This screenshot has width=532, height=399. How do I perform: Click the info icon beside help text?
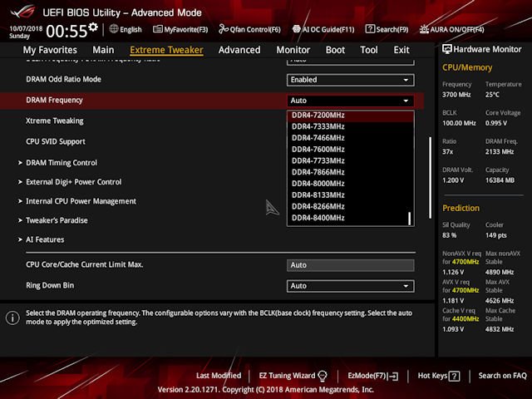(12, 318)
